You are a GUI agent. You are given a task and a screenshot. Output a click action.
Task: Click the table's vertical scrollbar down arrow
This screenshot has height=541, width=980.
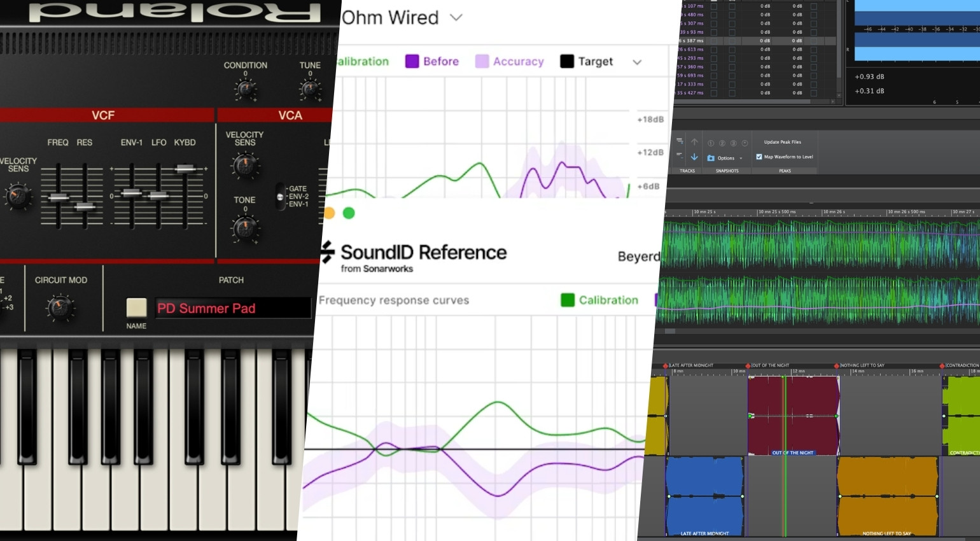839,95
